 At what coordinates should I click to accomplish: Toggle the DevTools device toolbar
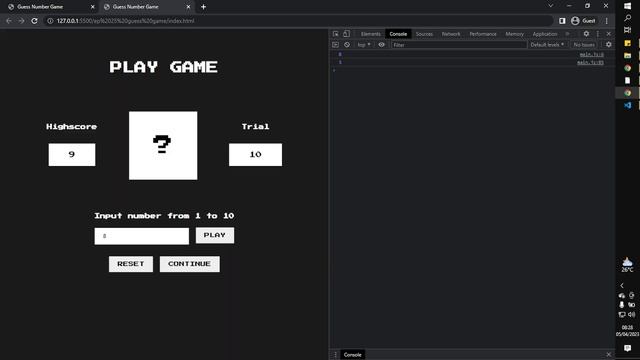coord(346,34)
